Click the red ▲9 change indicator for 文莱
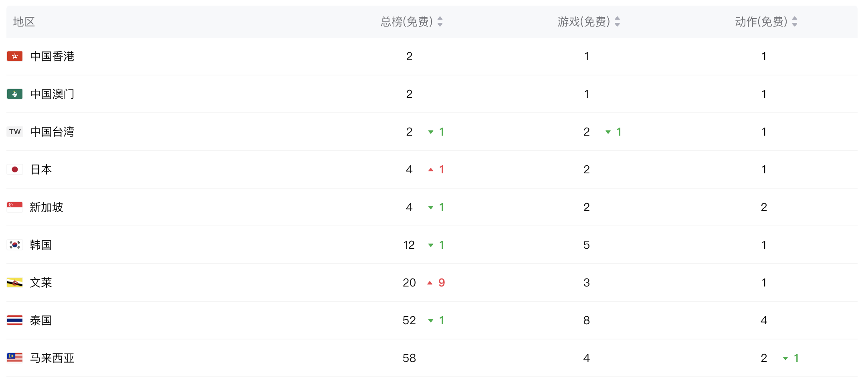Screen dimensions: 868x382 pyautogui.click(x=435, y=282)
